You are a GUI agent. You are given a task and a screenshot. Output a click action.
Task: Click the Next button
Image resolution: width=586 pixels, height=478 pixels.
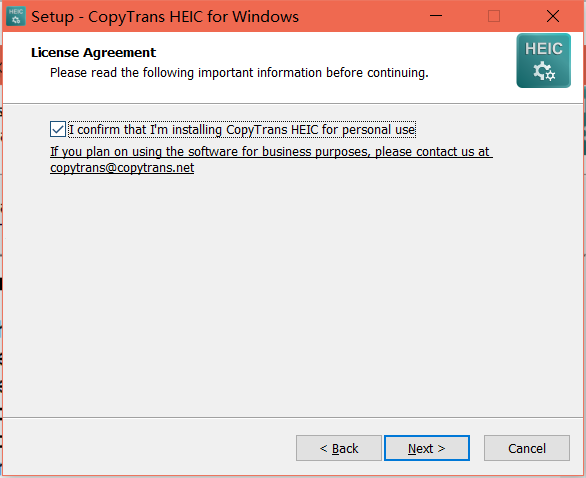427,448
